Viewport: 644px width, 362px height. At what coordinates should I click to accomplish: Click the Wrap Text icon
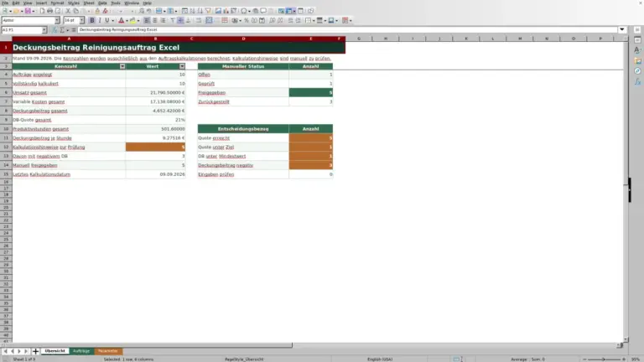199,20
